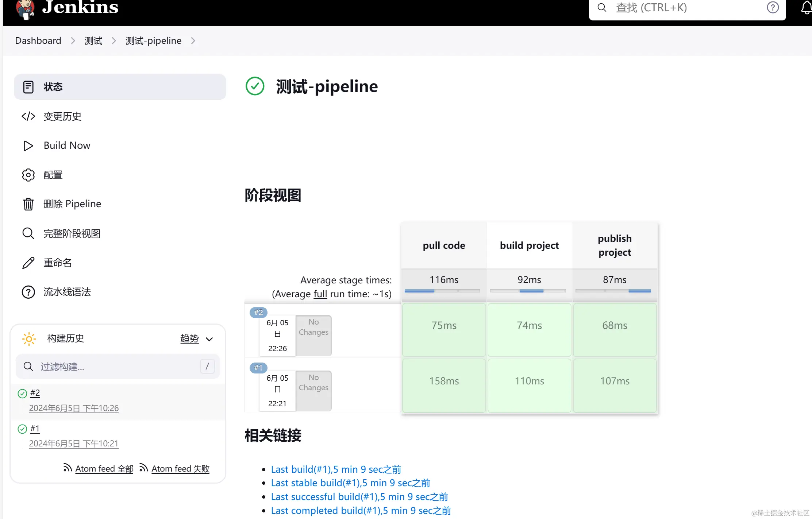Open the 变更历史 menu item
This screenshot has height=519, width=812.
click(62, 116)
